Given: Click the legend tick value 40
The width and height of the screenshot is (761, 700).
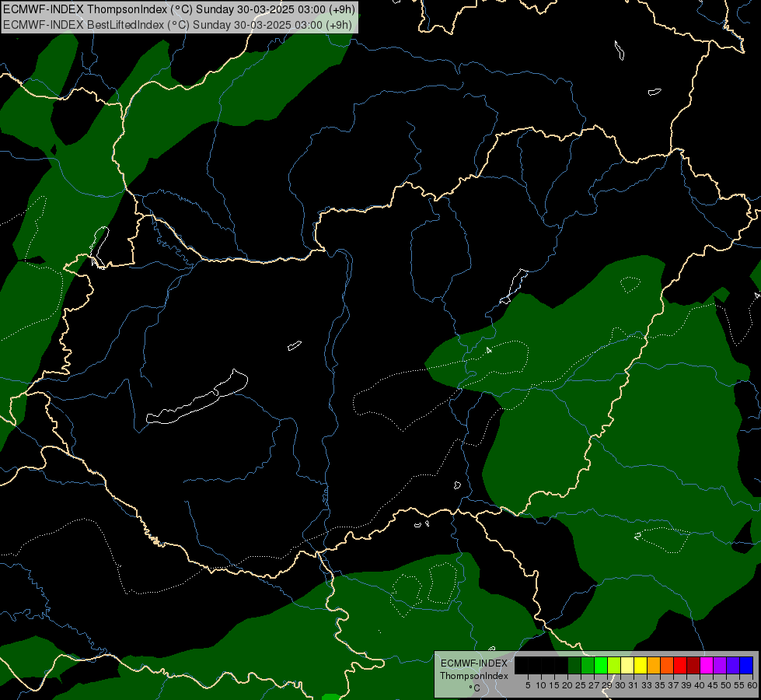Looking at the screenshot, I should [x=700, y=685].
